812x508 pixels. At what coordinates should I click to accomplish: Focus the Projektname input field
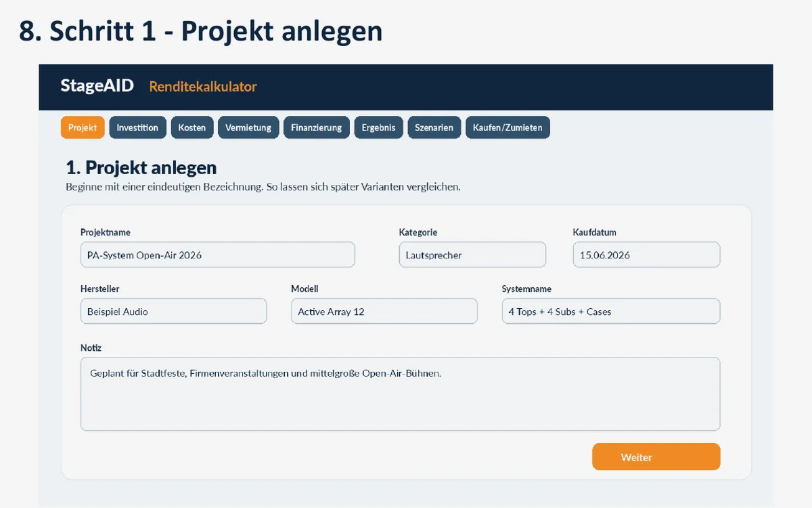pos(218,255)
